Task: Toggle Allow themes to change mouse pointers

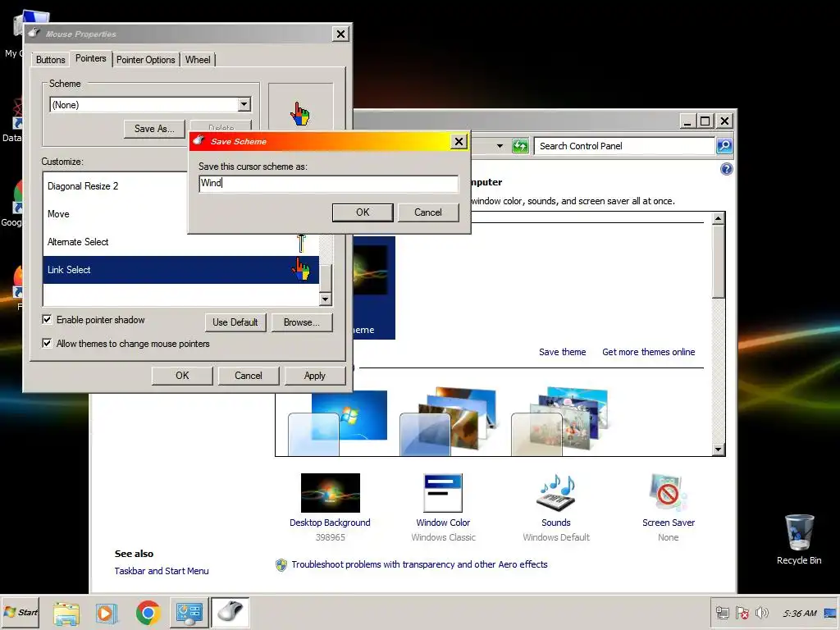Action: [47, 344]
